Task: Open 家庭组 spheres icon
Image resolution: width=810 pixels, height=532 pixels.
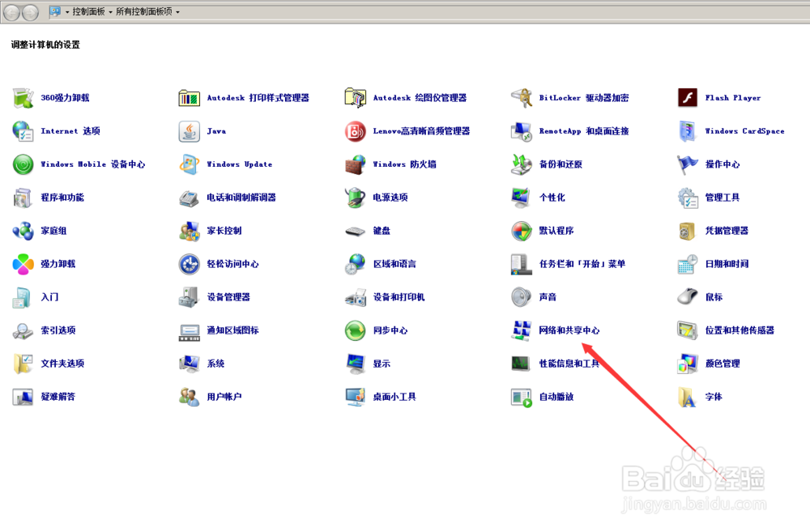Action: [23, 231]
